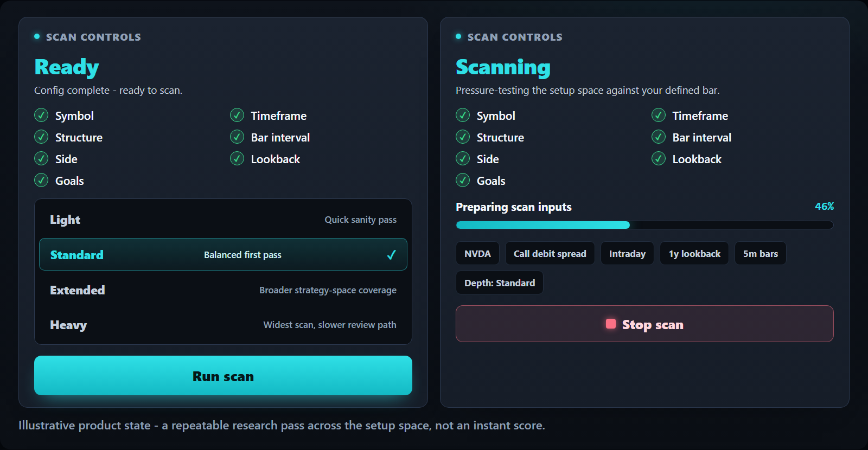Click 'Config complete - ready to scan.' text
This screenshot has height=450, width=868.
(108, 91)
